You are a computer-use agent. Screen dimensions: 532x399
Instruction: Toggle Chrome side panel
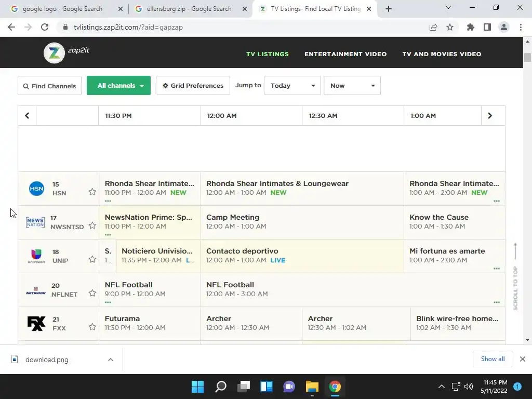click(487, 27)
